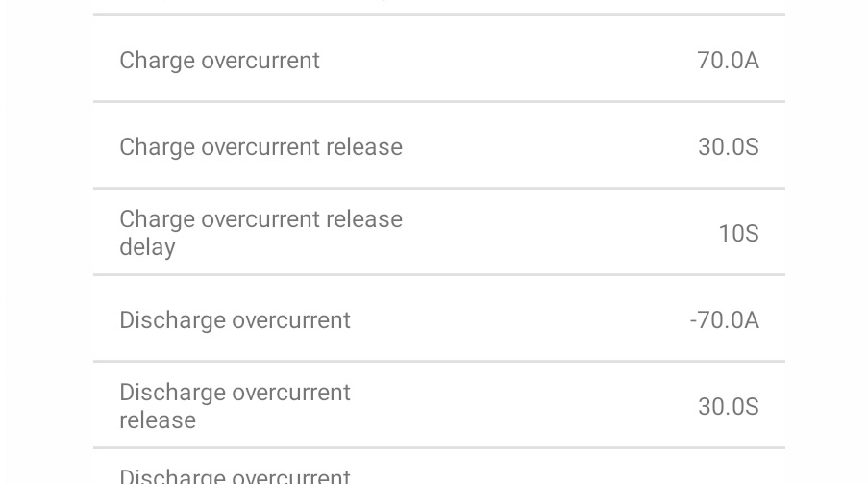Click empty space in the Discharge overcurrent row
Image resolution: width=868 pixels, height=484 pixels.
519,319
